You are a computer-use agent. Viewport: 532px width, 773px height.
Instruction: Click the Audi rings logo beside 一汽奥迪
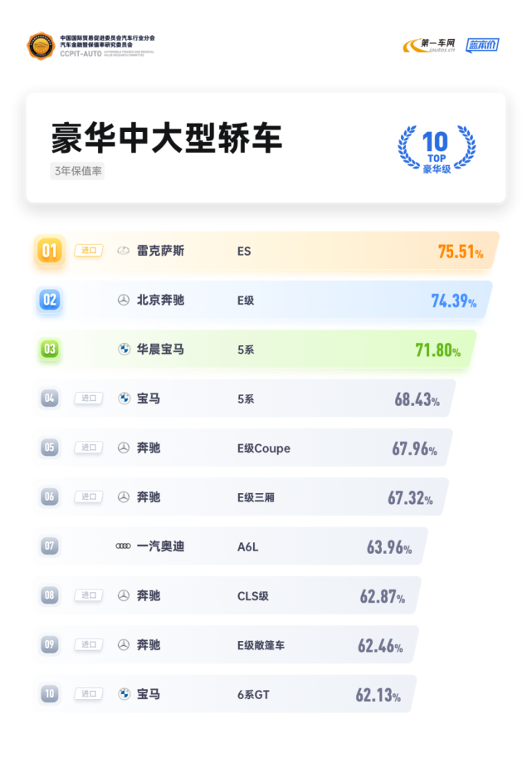(123, 546)
